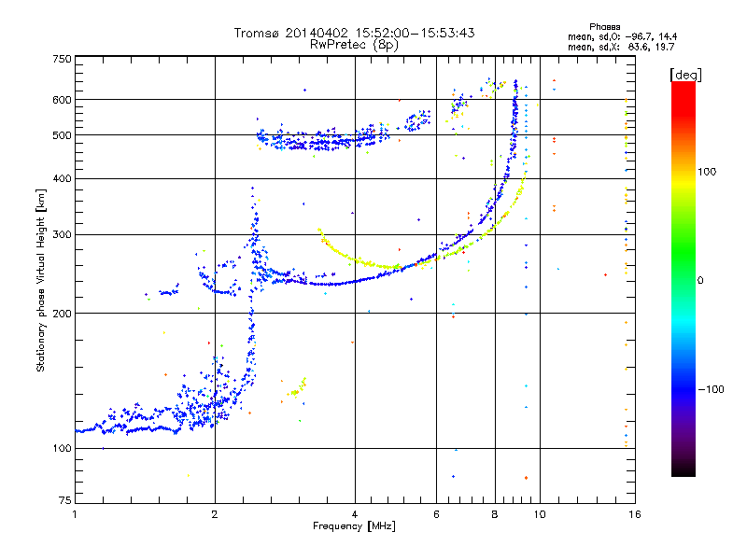Click the y-axis label '100' on height axis

(x=62, y=448)
